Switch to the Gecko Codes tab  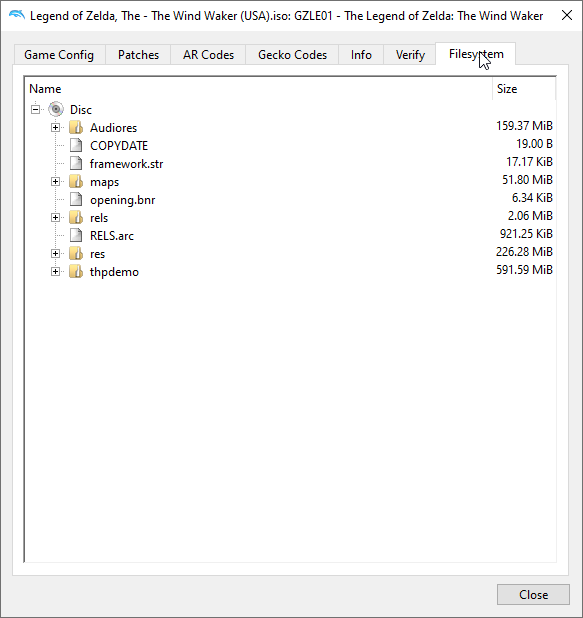pos(292,55)
